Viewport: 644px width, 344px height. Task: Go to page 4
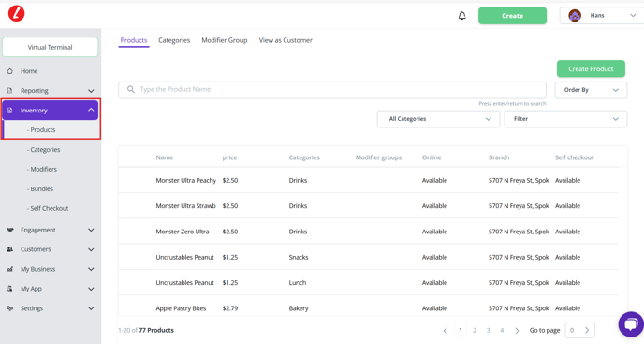[x=502, y=330]
